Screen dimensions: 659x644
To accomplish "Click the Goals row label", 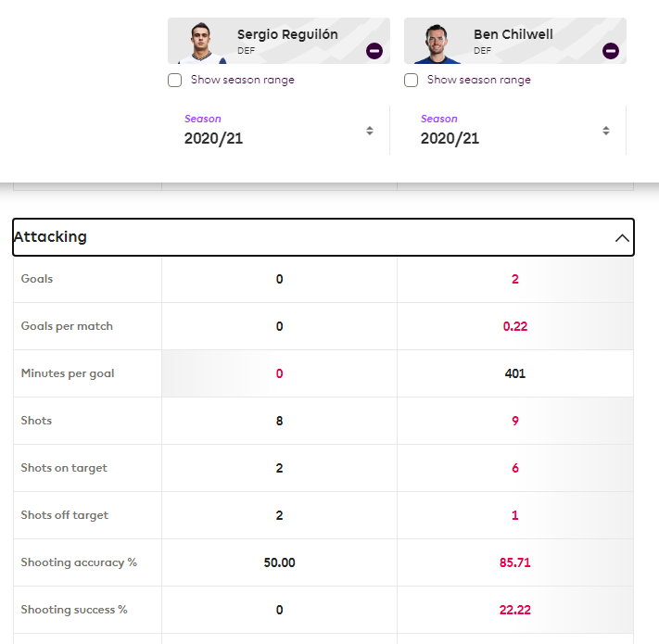I will (x=37, y=279).
